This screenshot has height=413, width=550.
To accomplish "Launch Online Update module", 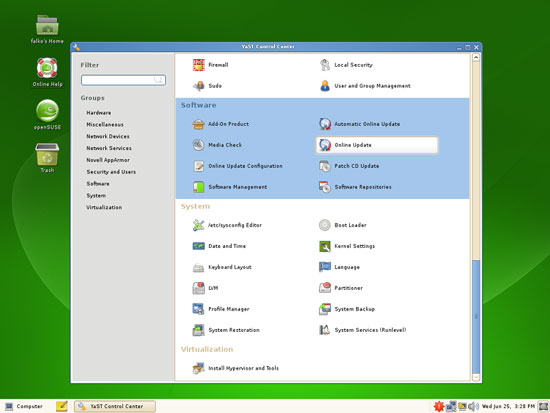I will click(x=377, y=145).
